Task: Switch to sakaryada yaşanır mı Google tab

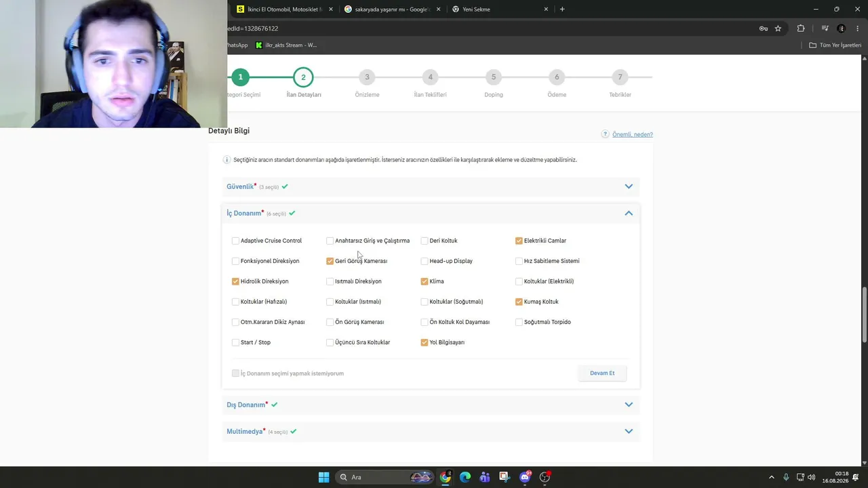Action: [392, 9]
